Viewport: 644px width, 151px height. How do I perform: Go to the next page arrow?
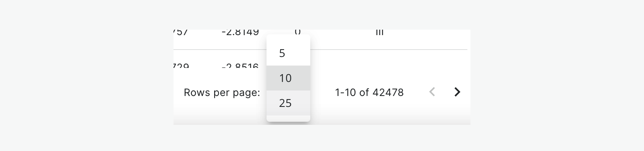[457, 92]
